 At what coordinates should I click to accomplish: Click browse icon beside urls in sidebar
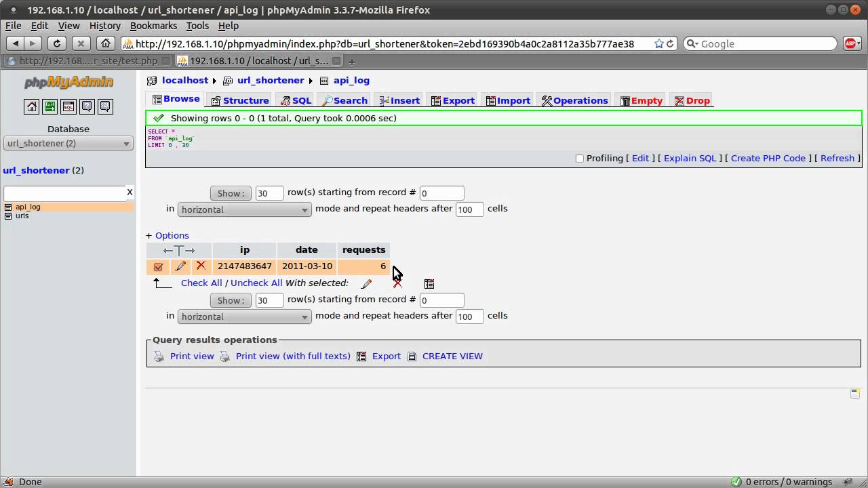pos(8,216)
